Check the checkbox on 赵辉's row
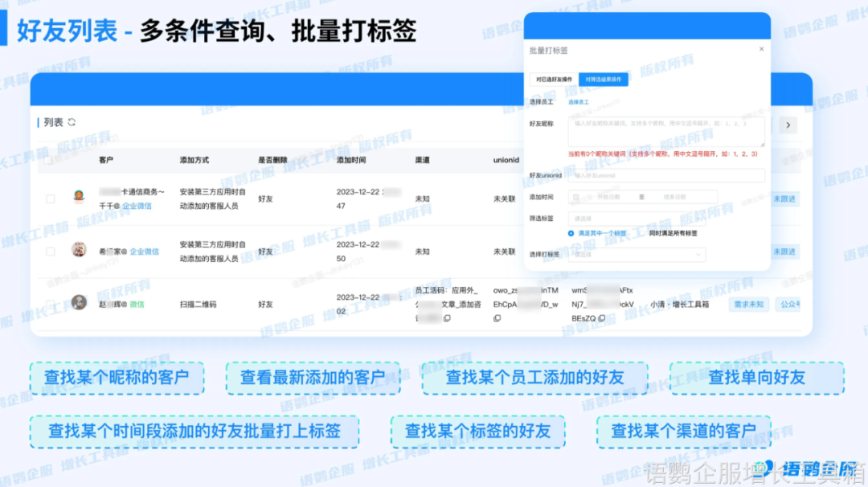 coord(49,304)
